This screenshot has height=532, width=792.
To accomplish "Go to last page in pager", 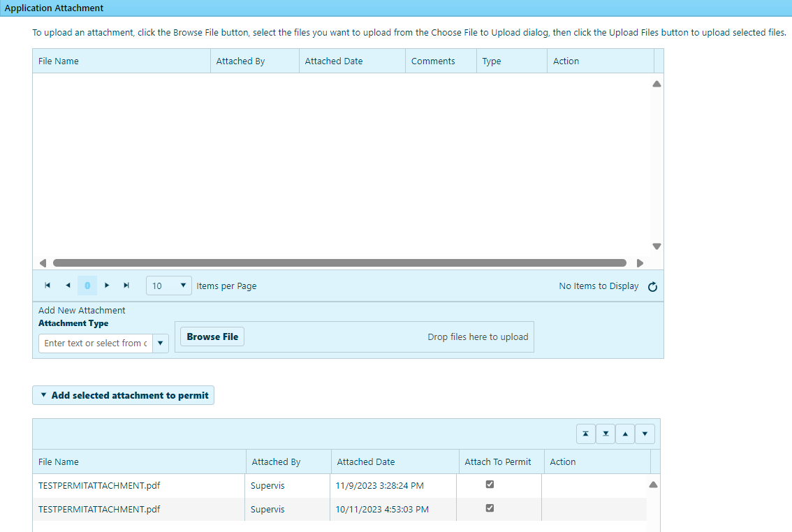I will pos(126,286).
